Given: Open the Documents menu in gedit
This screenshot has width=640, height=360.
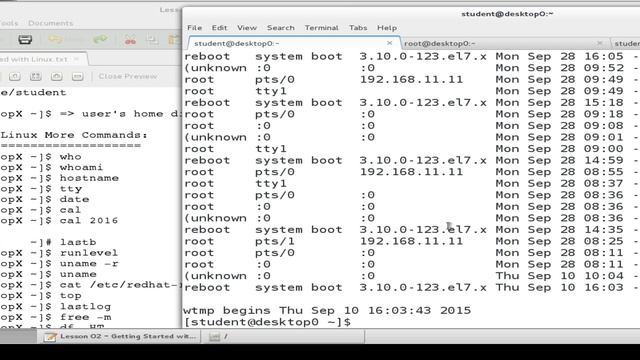Looking at the screenshot, I should click(x=51, y=23).
